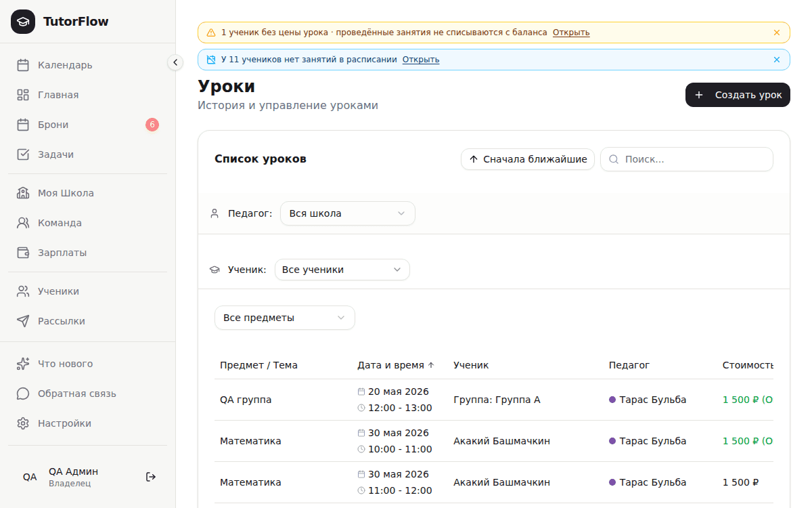Click the QA avatar initials
Image resolution: width=812 pixels, height=508 pixels.
[x=30, y=477]
